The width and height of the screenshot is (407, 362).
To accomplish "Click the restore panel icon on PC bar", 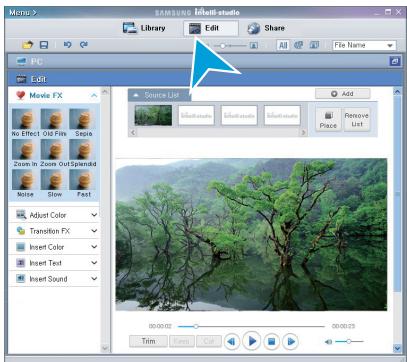I will [395, 61].
